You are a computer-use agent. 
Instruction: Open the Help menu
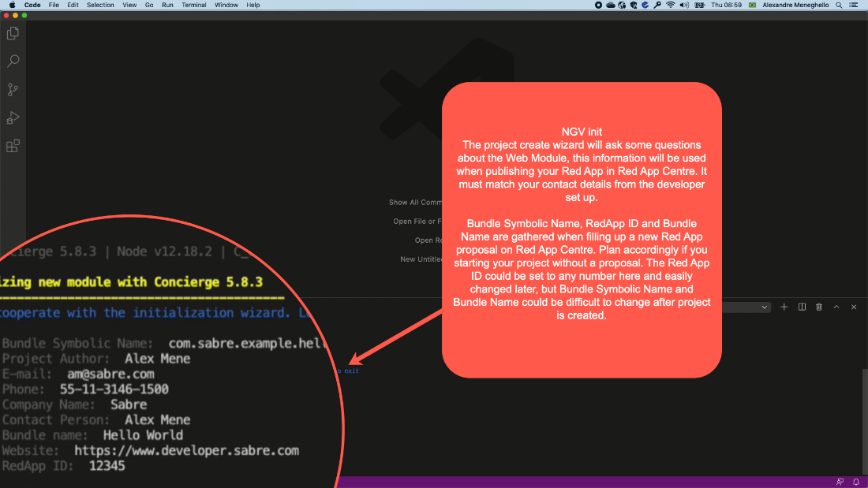pyautogui.click(x=253, y=5)
